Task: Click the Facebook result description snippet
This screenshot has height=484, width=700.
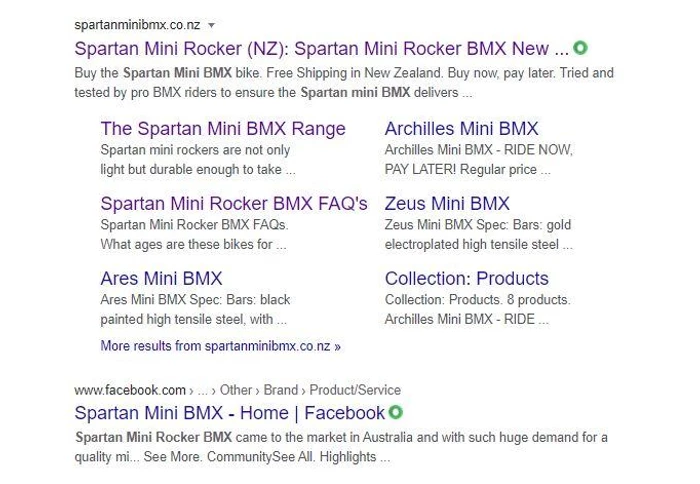Action: pos(341,447)
